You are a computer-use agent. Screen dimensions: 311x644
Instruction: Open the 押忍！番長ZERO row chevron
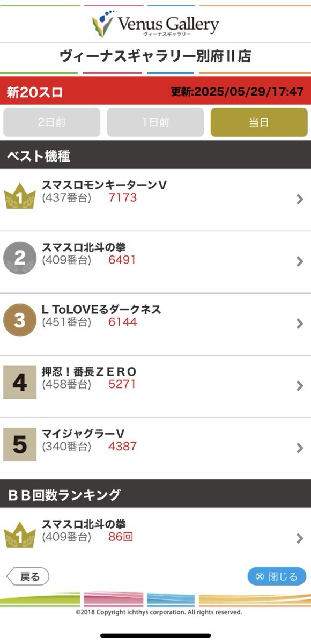(300, 386)
